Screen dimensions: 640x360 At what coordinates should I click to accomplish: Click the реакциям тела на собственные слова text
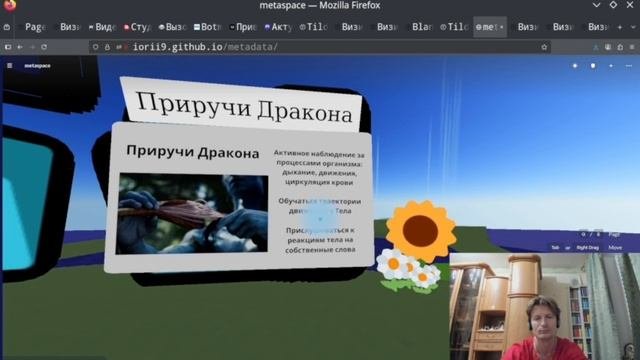tap(320, 244)
